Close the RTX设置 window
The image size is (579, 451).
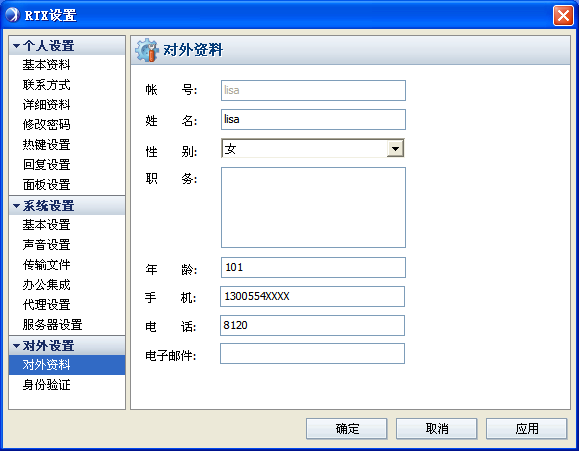click(563, 16)
